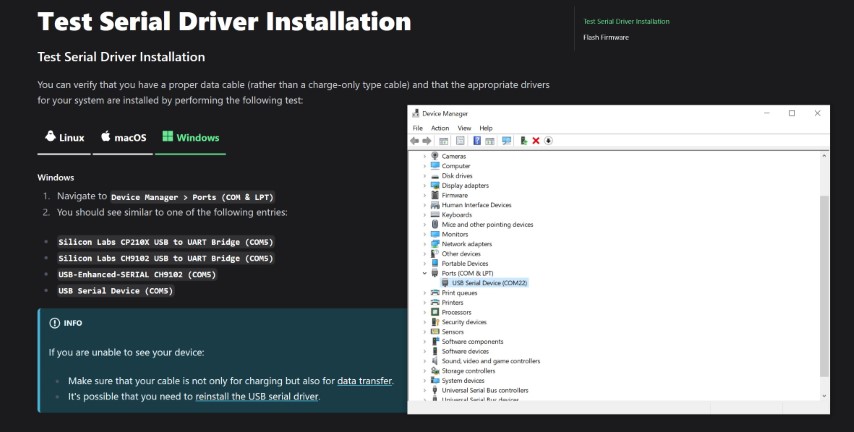Open 'reinstall the USB serial driver' link
The height and width of the screenshot is (432, 854).
(x=257, y=397)
